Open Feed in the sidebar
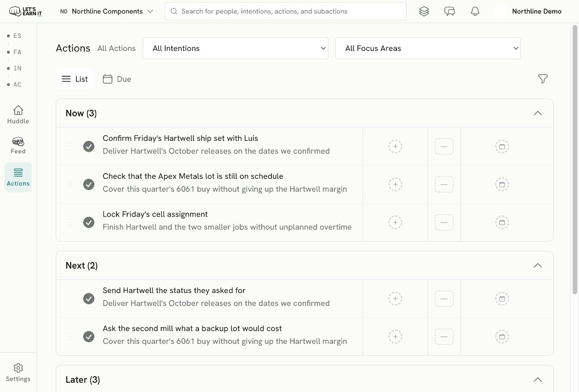The image size is (579, 392). click(18, 145)
